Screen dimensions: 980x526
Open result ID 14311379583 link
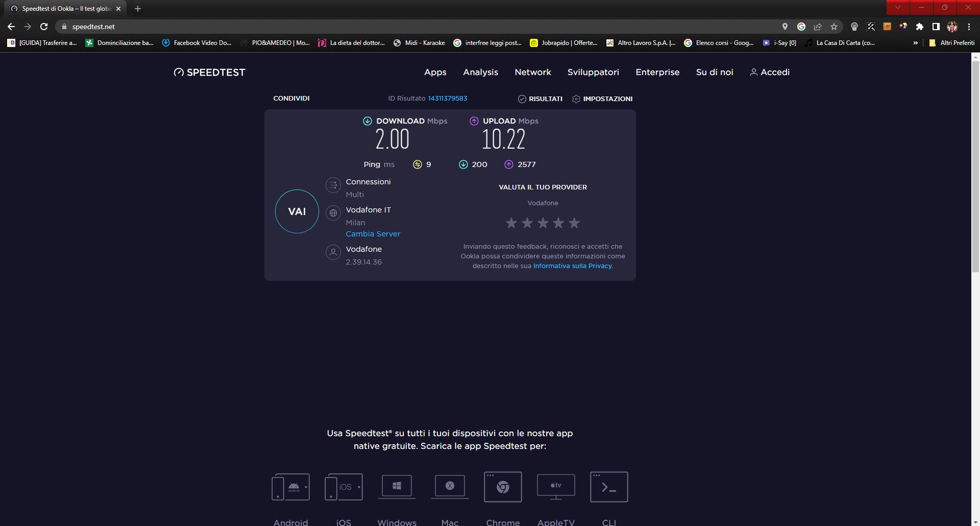tap(448, 98)
